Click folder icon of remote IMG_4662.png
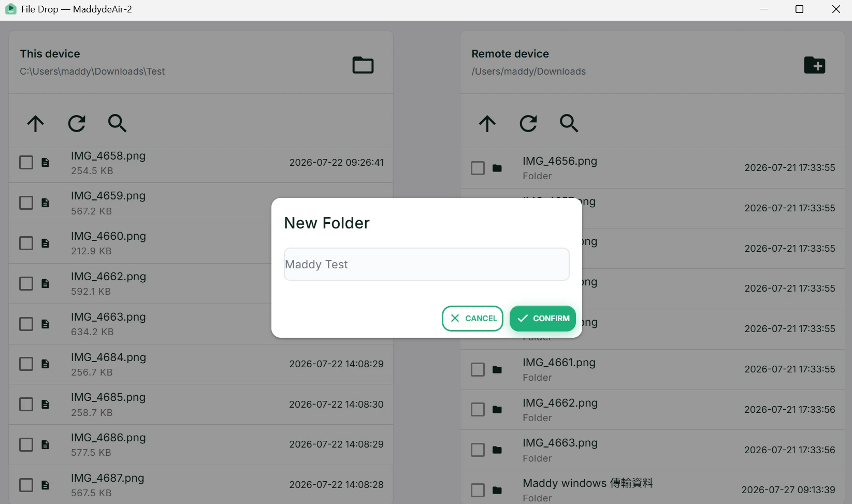This screenshot has height=504, width=852. (x=497, y=410)
